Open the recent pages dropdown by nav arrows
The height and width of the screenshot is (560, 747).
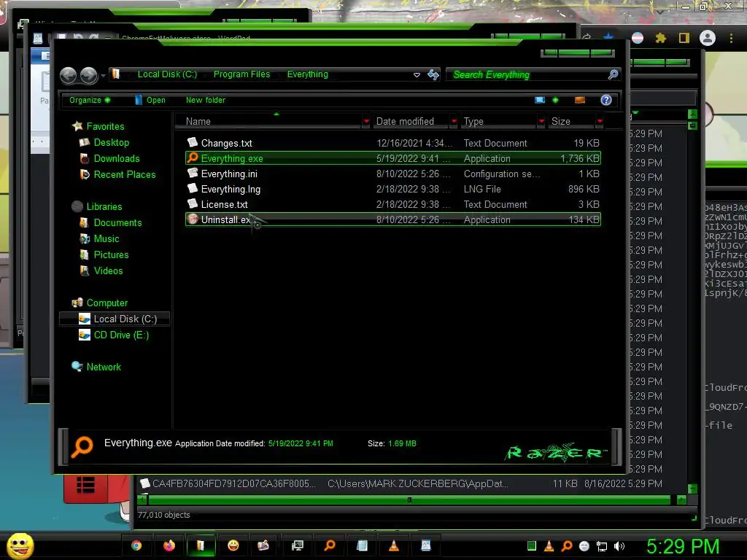tap(103, 75)
